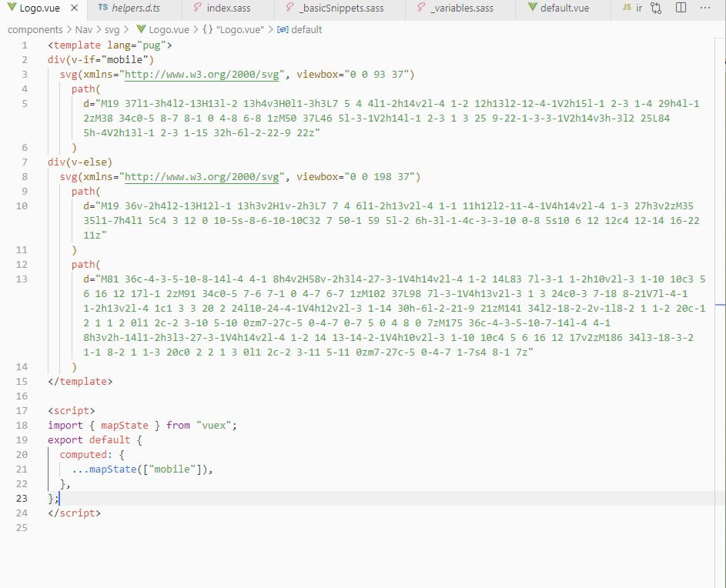Click the Vue icon in the breadcrumb

pyautogui.click(x=141, y=29)
